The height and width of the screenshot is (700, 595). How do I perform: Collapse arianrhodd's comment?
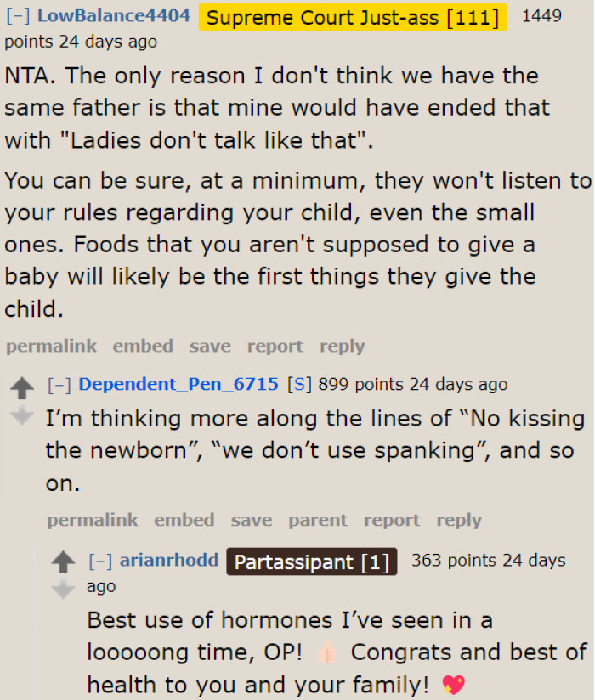coord(101,561)
